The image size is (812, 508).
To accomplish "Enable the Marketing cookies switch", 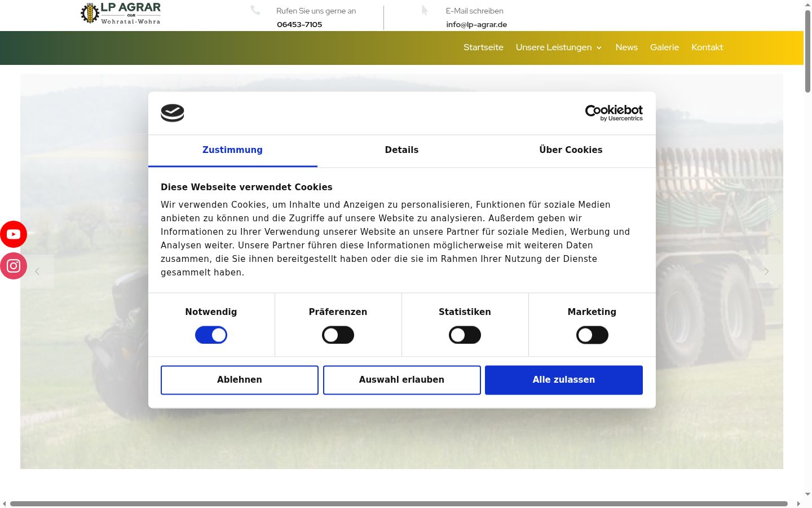I will 592,335.
